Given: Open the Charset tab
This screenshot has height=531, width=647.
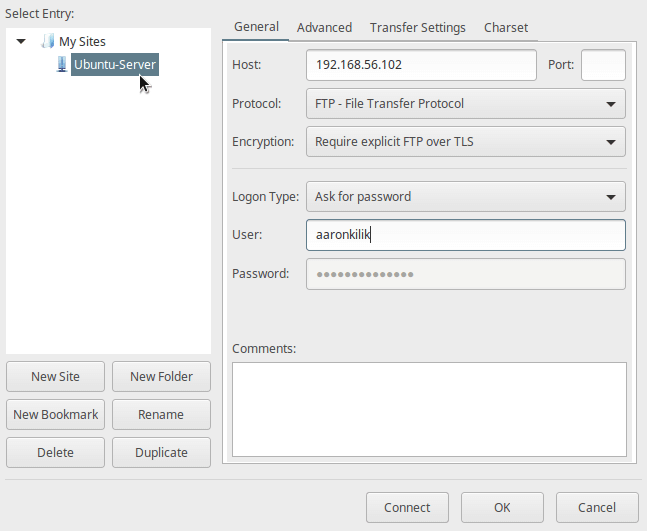Looking at the screenshot, I should pos(506,28).
